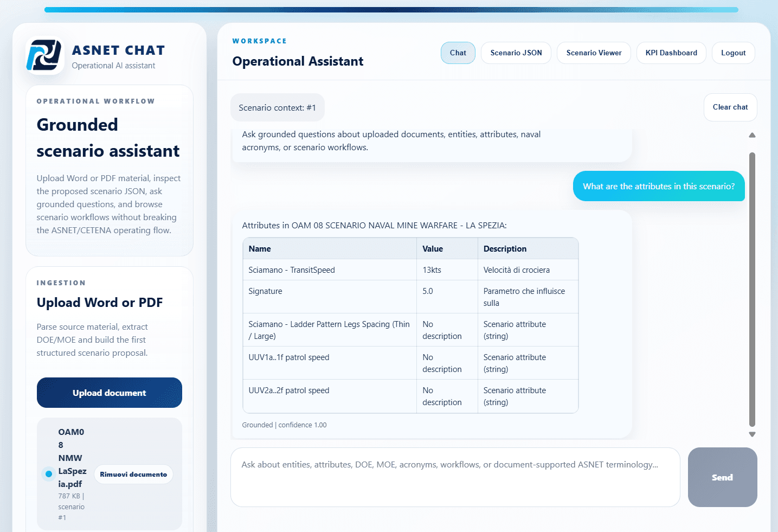The width and height of the screenshot is (778, 532).
Task: Open the KPI Dashboard tab
Action: click(671, 53)
